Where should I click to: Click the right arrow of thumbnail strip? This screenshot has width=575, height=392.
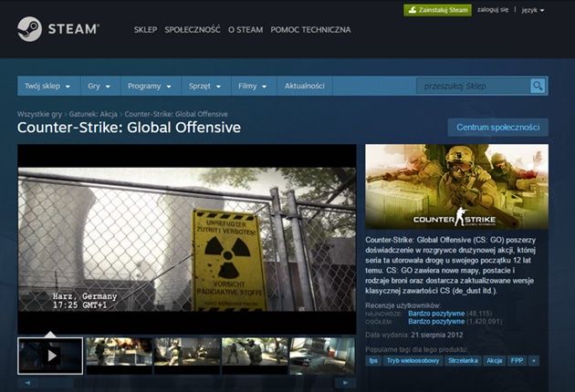(x=345, y=383)
